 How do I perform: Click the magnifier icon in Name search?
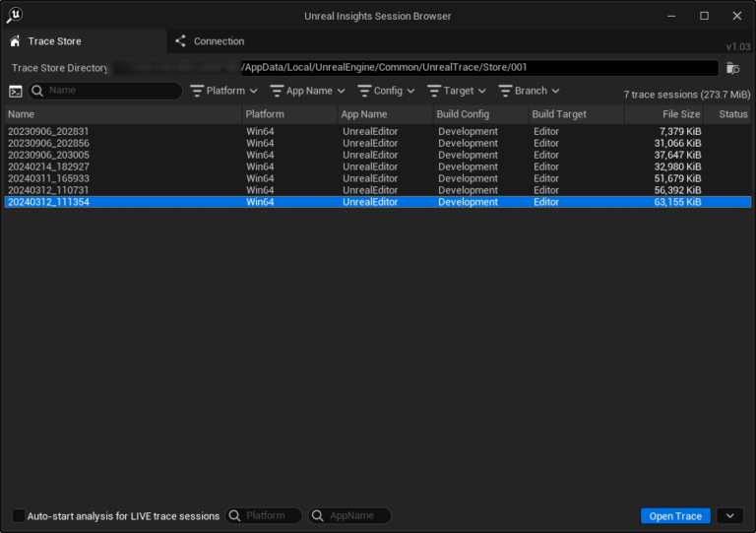coord(37,91)
